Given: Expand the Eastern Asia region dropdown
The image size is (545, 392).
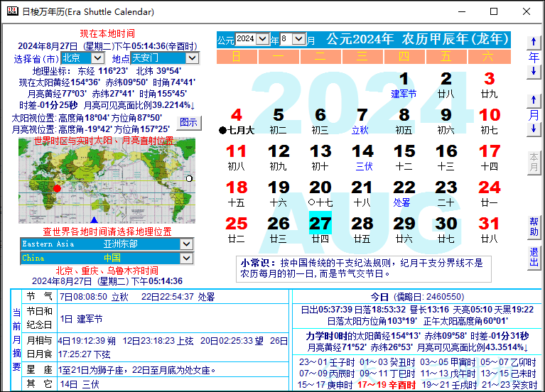Looking at the screenshot, I should pyautogui.click(x=186, y=244).
